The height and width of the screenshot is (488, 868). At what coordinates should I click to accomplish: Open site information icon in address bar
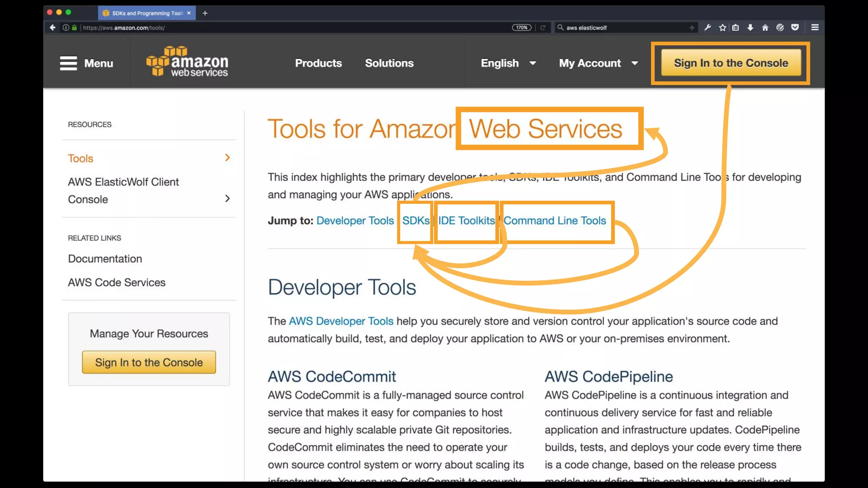[66, 28]
